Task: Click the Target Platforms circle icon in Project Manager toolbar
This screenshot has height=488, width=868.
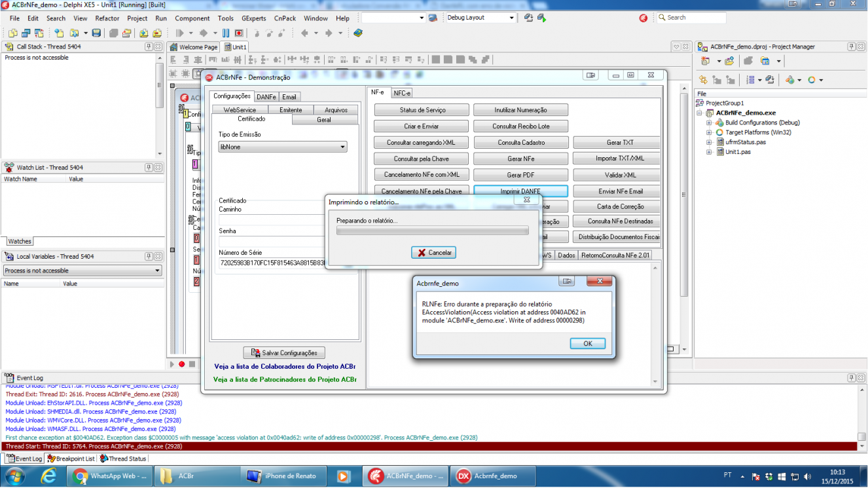Action: click(x=812, y=80)
